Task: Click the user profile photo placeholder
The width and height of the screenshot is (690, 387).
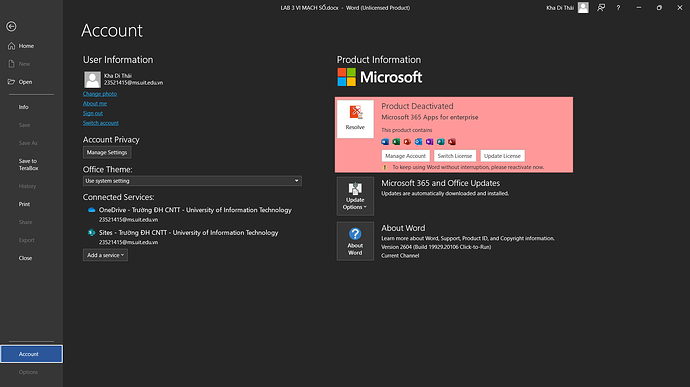Action: coord(92,80)
